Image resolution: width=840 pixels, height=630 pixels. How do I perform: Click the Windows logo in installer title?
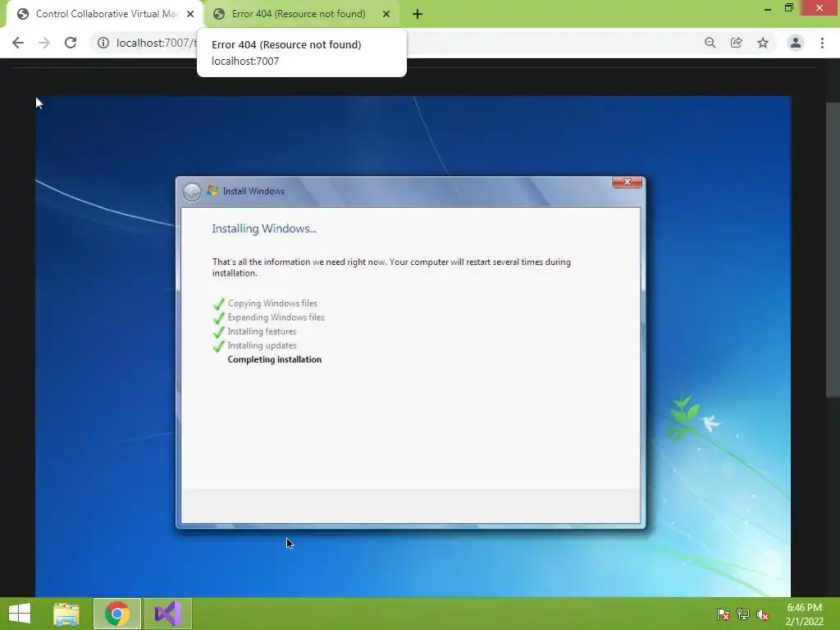212,190
